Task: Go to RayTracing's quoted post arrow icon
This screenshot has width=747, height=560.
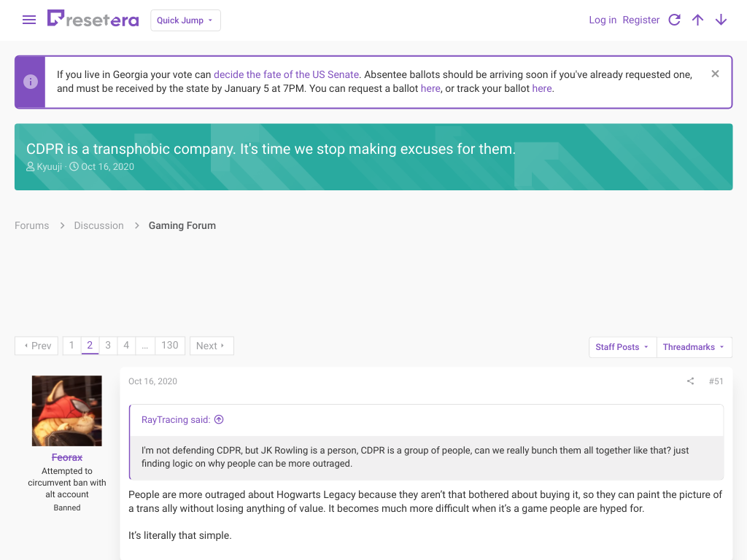Action: point(219,419)
